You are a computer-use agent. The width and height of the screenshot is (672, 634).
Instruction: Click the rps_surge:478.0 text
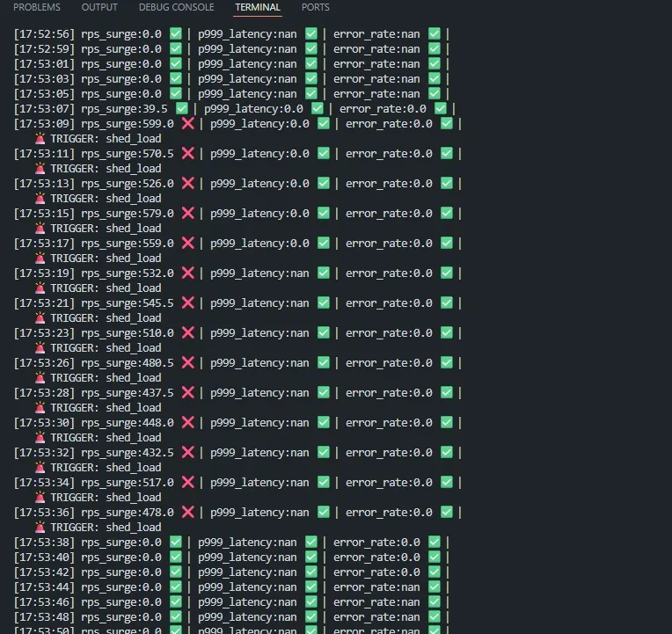128,513
